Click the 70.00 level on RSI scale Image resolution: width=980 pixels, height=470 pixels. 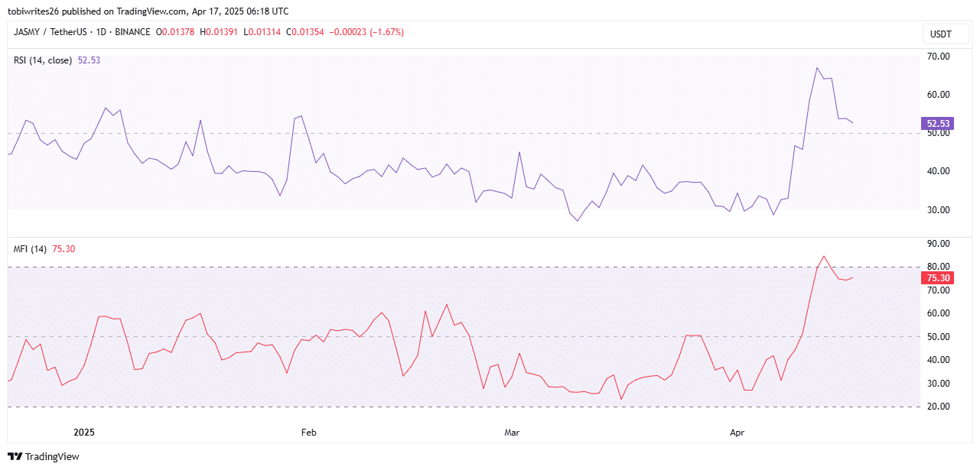938,57
